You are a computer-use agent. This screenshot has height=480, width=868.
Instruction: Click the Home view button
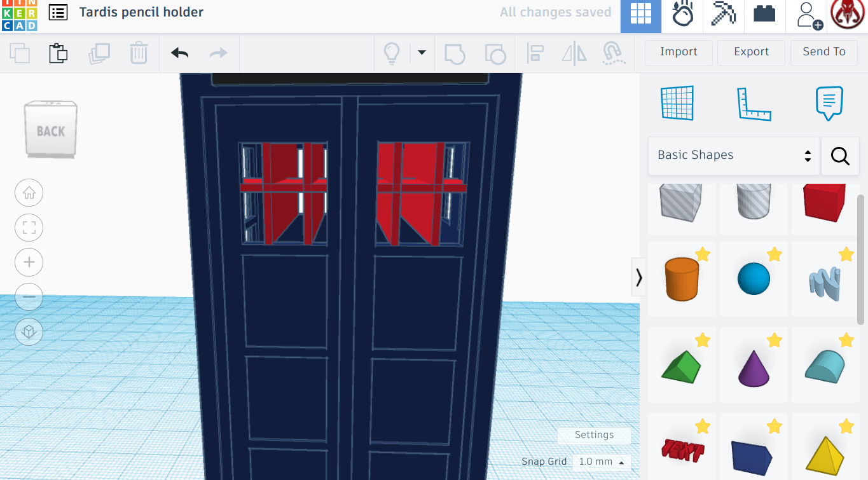(29, 193)
